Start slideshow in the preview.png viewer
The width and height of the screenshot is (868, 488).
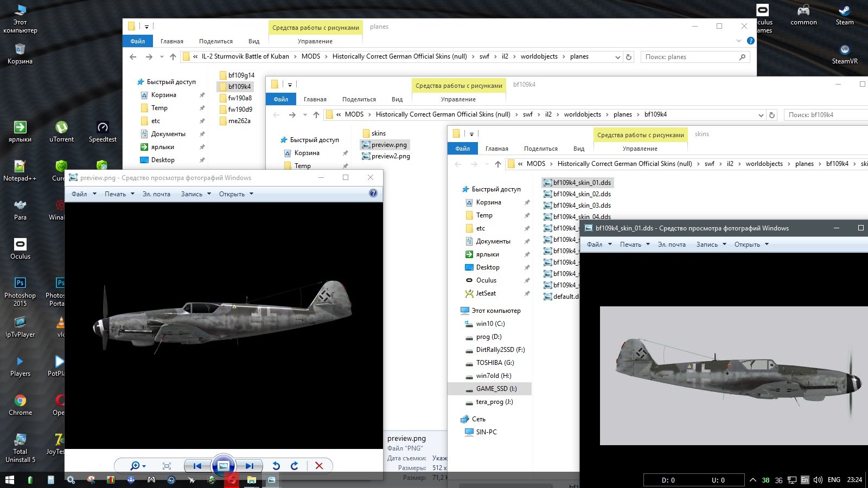(x=224, y=466)
